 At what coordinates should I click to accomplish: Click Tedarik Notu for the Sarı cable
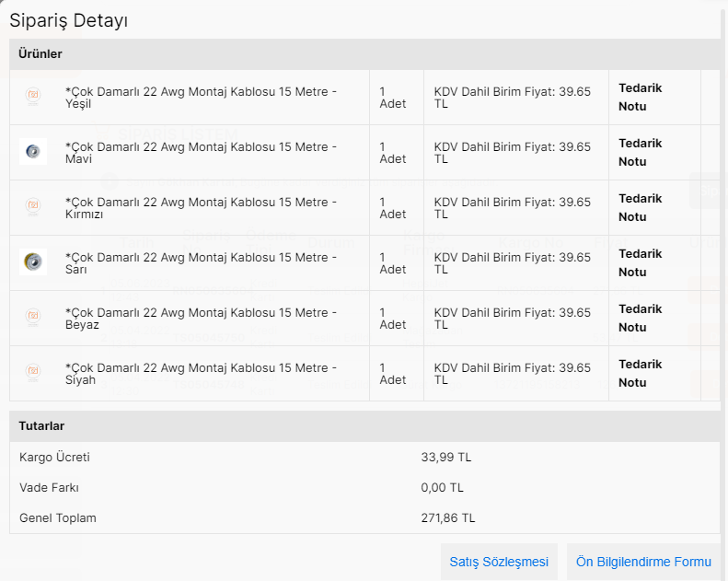pos(640,262)
